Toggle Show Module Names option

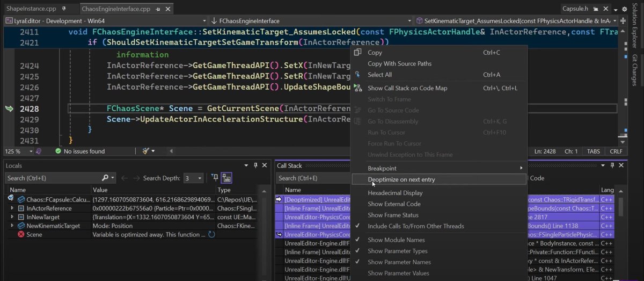point(439,240)
